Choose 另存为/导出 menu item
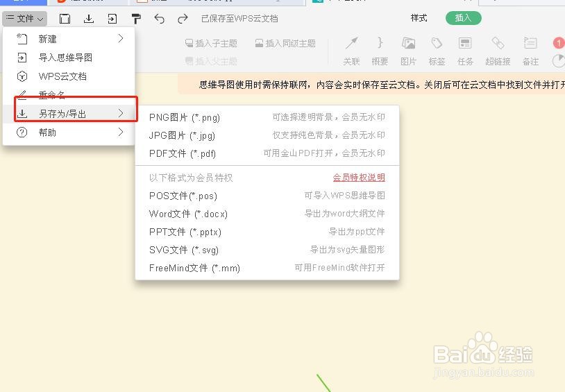565x392 pixels. pos(69,114)
